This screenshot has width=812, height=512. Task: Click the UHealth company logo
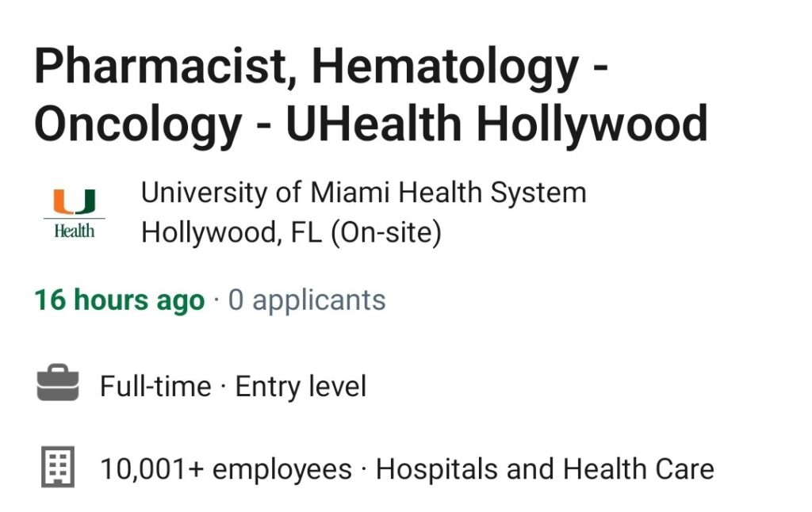tap(74, 213)
